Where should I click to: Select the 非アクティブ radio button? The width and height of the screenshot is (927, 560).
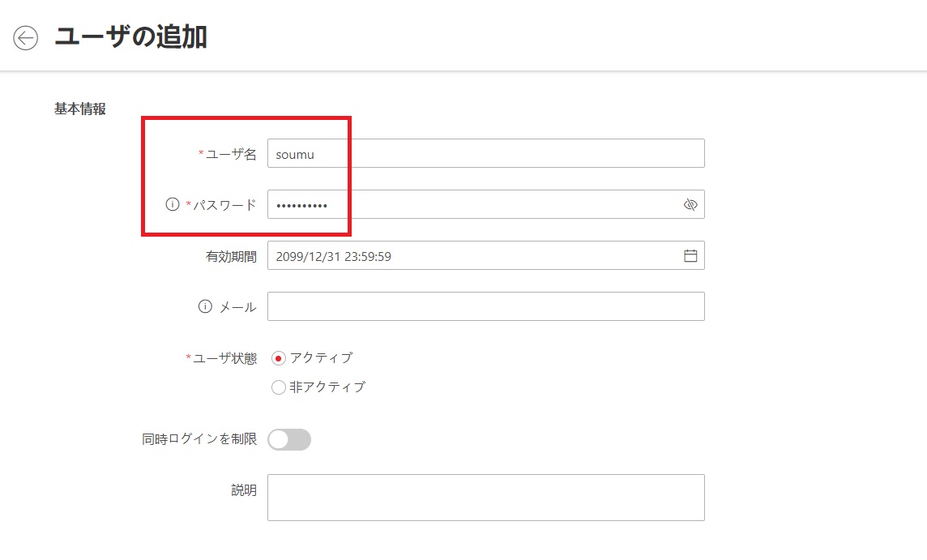[279, 387]
